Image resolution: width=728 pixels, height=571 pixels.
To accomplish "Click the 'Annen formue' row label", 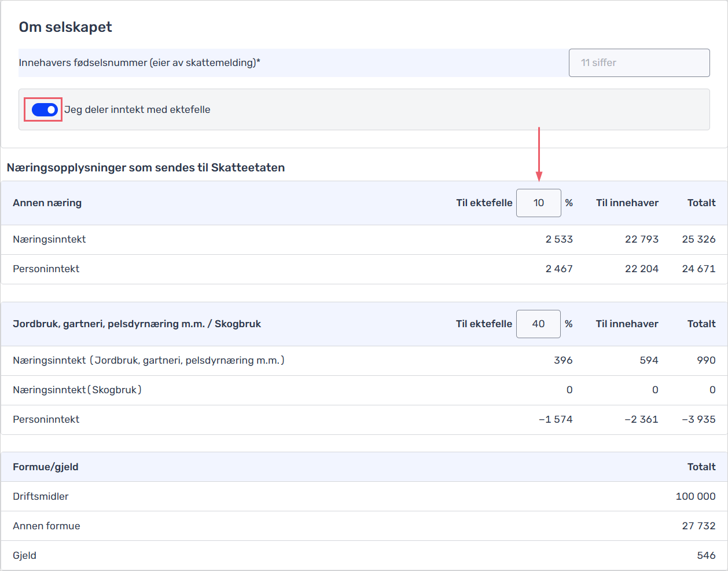I will pyautogui.click(x=46, y=526).
